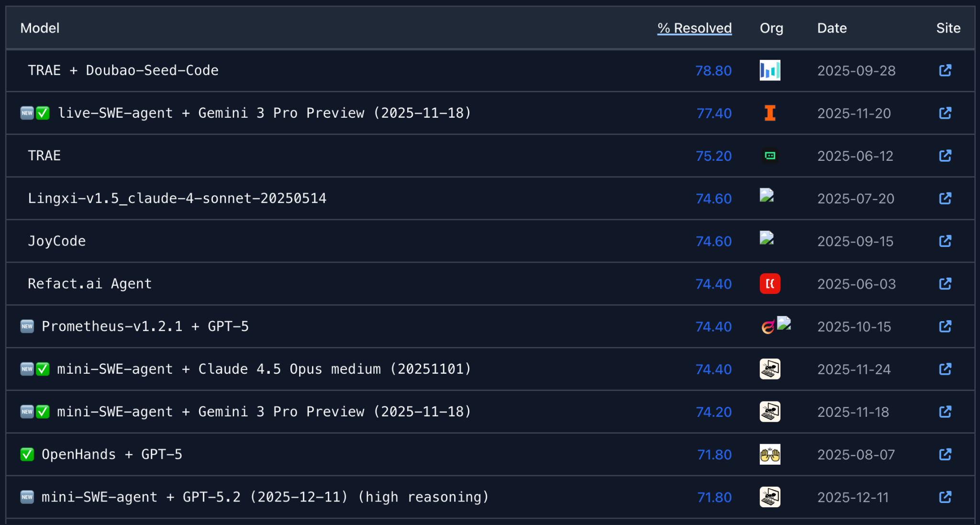Click the Org column header
The height and width of the screenshot is (525, 980).
tap(771, 28)
